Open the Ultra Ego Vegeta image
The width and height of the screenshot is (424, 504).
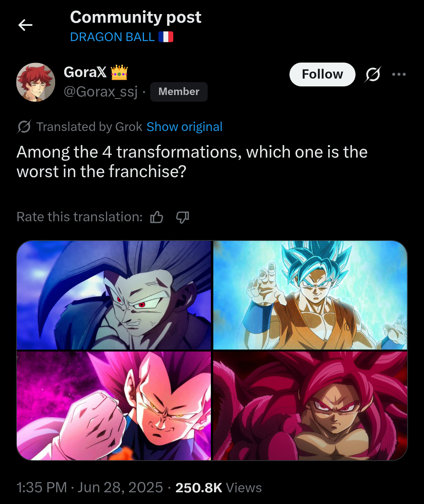point(114,406)
